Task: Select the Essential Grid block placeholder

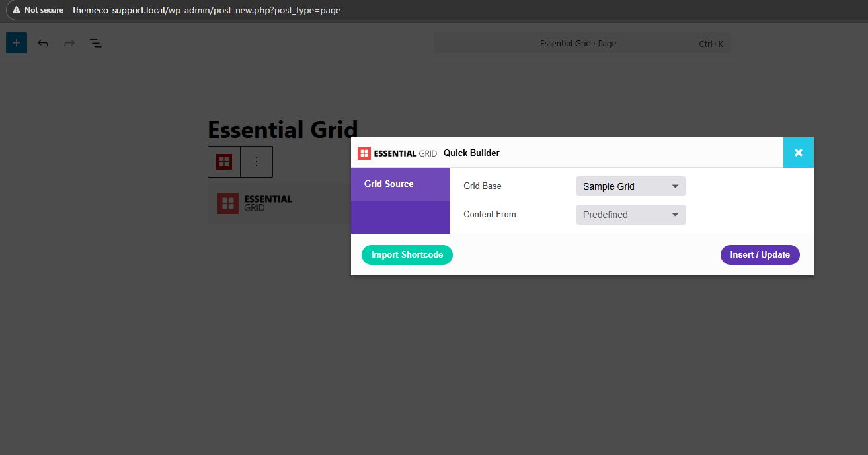Action: click(x=278, y=203)
